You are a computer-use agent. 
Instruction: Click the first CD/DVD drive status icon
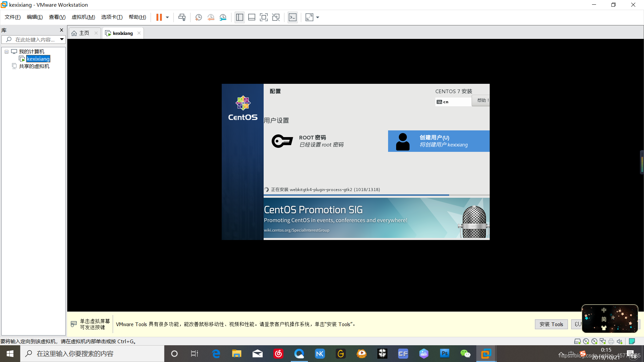(586, 341)
